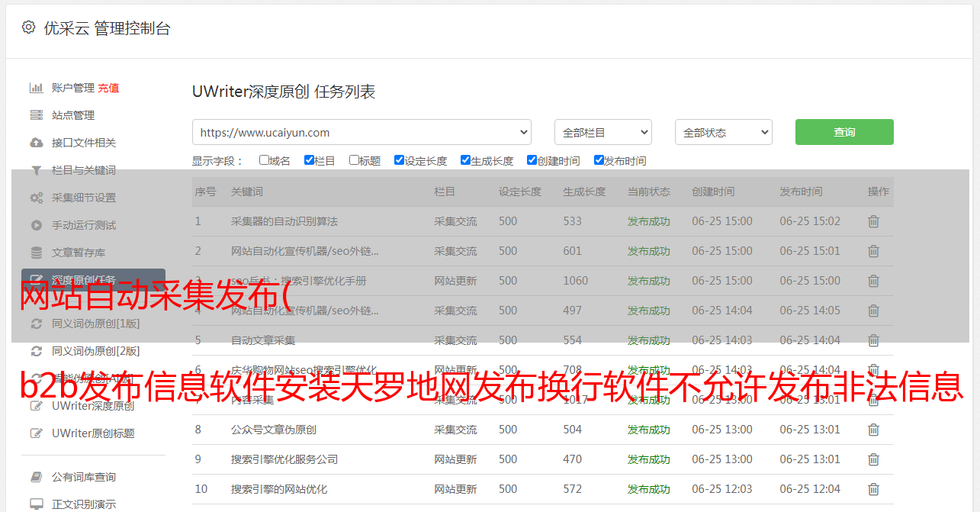This screenshot has height=512, width=980.
Task: Click the 站点管理 server icon
Action: [36, 115]
